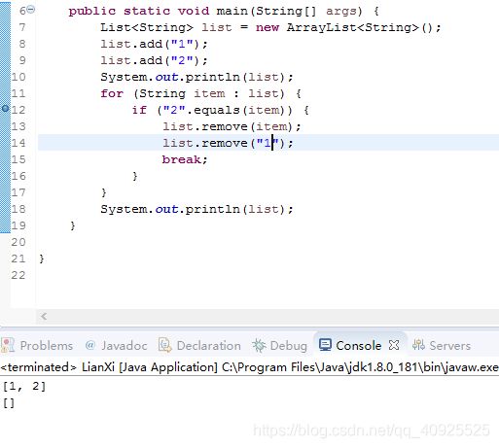Close the Console view with X icon
Screen dimensions: 499x448
[x=394, y=345]
